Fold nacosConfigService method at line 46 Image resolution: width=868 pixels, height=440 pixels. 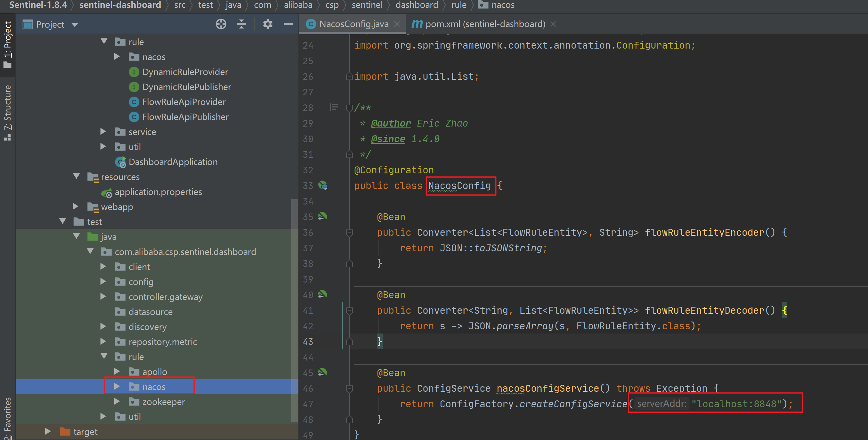(349, 388)
